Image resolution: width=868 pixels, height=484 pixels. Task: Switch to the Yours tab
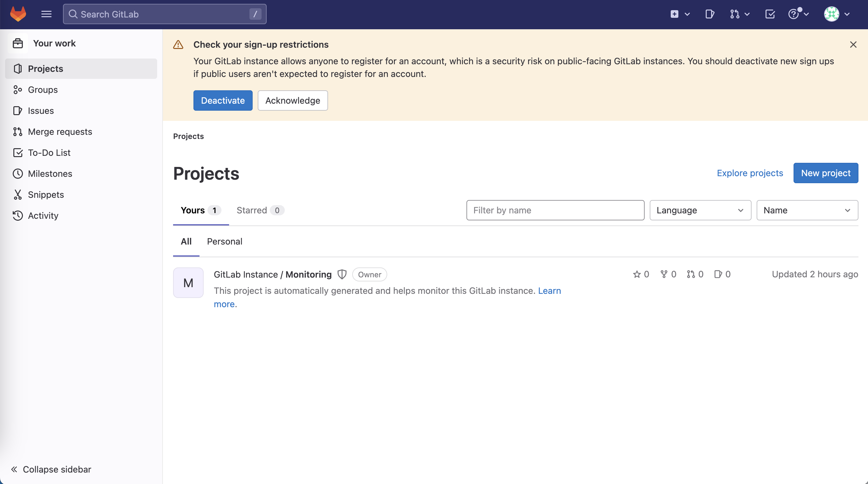point(201,211)
